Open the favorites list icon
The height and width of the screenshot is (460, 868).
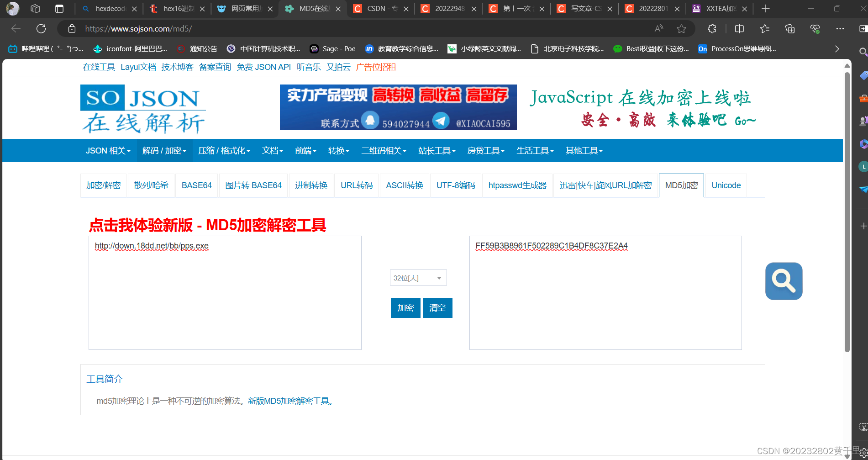(765, 29)
